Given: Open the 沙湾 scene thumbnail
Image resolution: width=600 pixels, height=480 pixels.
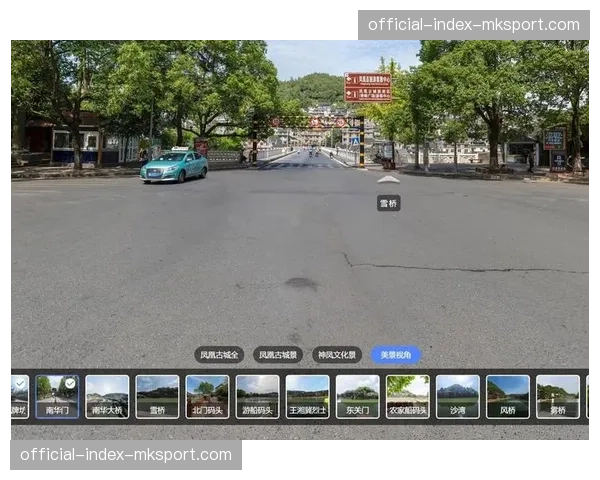Looking at the screenshot, I should coord(457,396).
